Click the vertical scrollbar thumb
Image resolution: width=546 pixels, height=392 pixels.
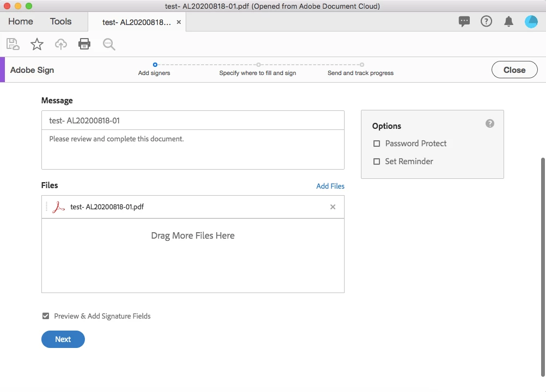coord(543,267)
